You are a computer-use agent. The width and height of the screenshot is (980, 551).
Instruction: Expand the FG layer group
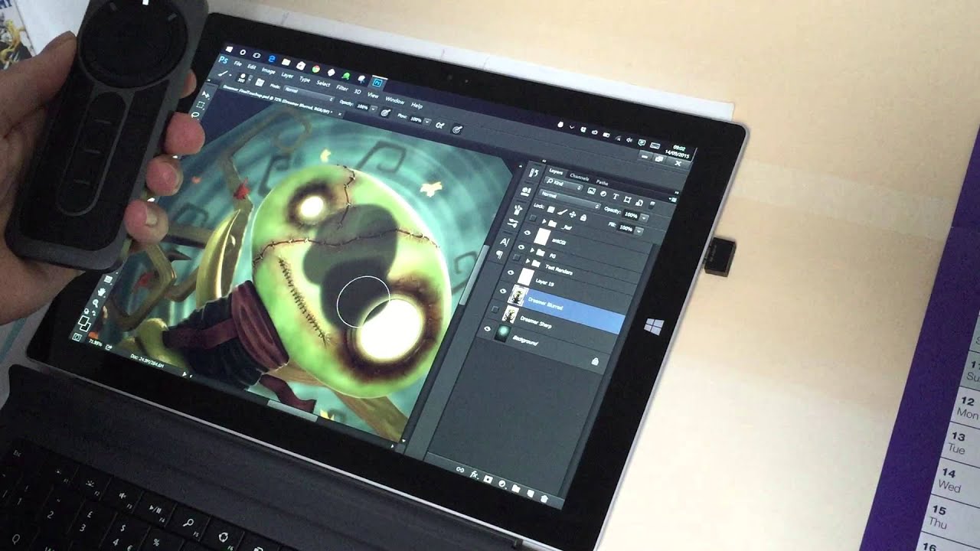(532, 249)
